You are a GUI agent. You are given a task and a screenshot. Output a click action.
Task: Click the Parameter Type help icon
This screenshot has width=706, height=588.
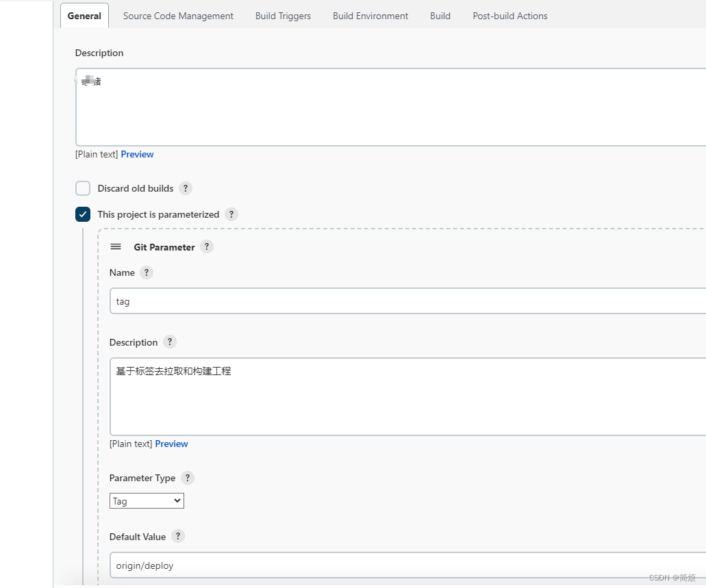pos(188,478)
